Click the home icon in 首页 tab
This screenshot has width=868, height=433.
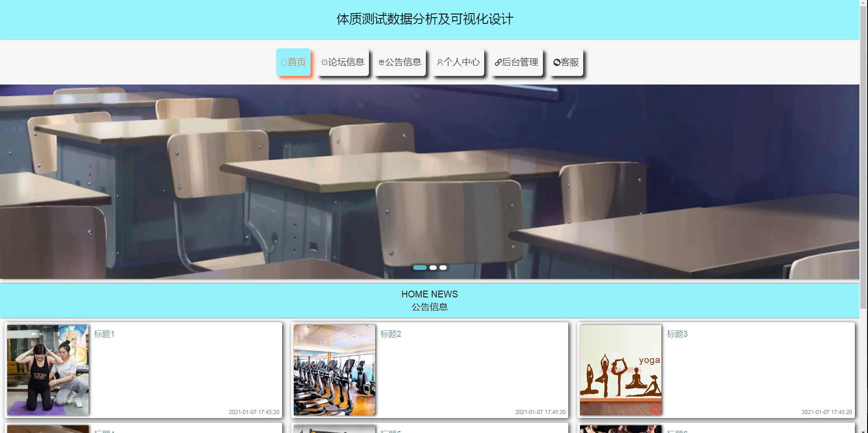pyautogui.click(x=283, y=62)
